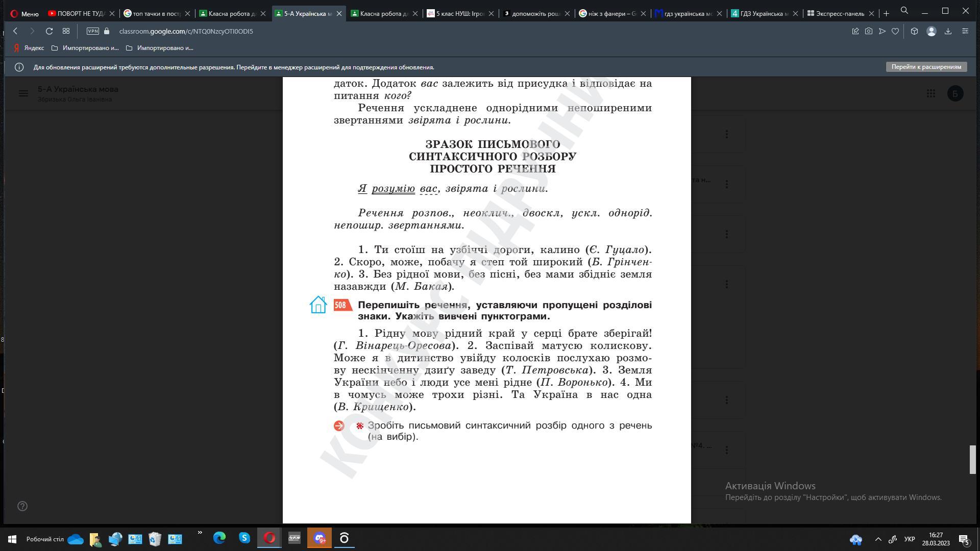
Task: Open the tab search magnifier icon
Action: 904,11
